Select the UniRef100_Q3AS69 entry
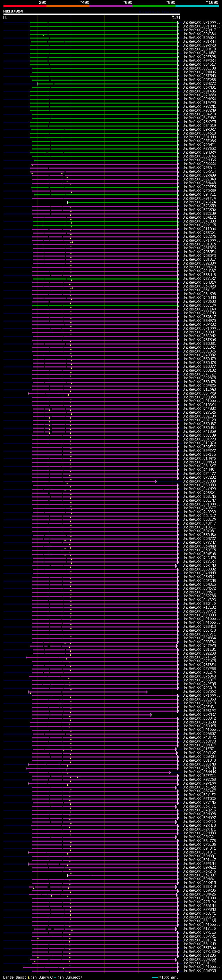This screenshot has height=980, width=222. [x=199, y=959]
